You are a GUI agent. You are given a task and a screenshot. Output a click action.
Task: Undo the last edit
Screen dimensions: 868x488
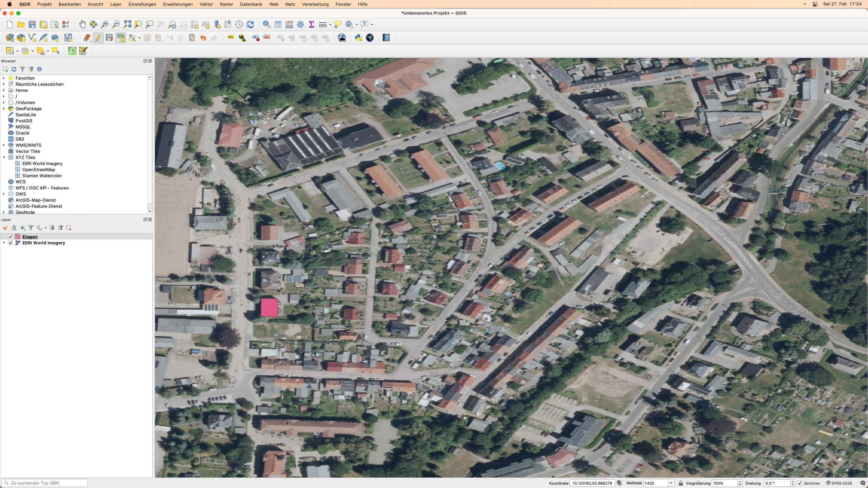click(203, 38)
